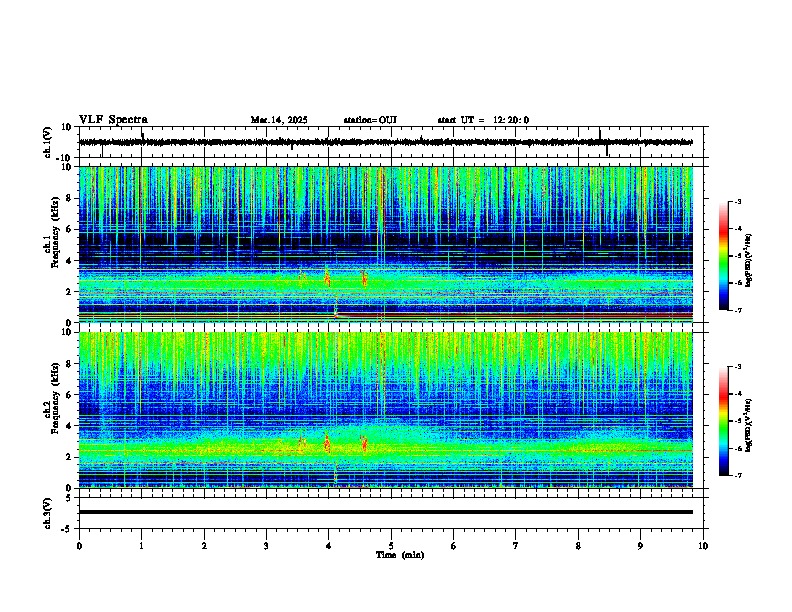Click the x-axis tick label '2'

[x=204, y=546]
